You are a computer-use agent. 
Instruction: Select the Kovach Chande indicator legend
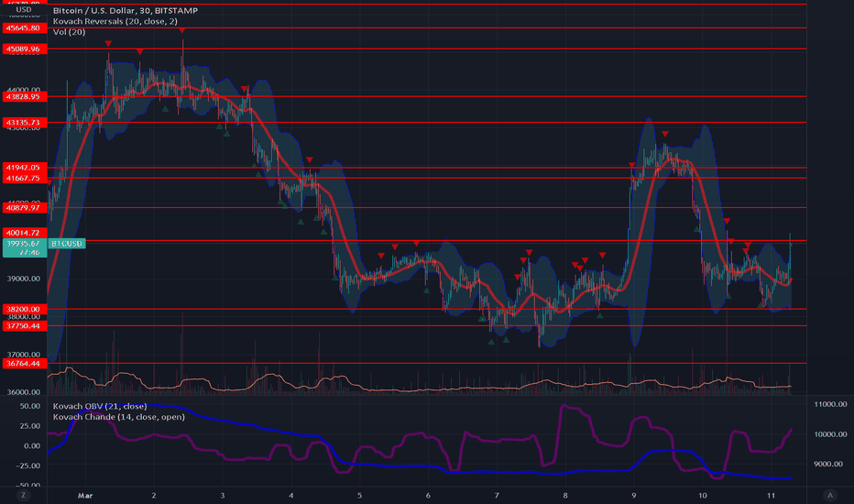tap(119, 417)
